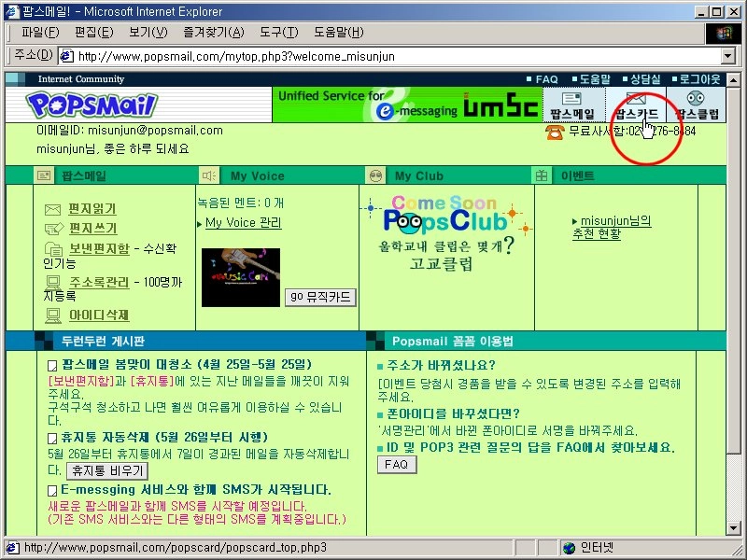747x560 pixels.
Task: Open the 아이디삭제 link
Action: [x=99, y=315]
